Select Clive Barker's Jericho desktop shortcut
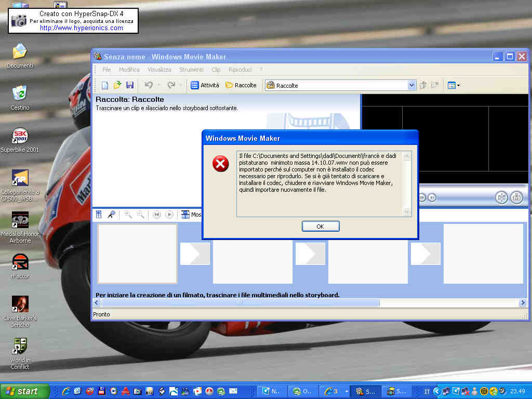This screenshot has width=532, height=399. (x=20, y=312)
